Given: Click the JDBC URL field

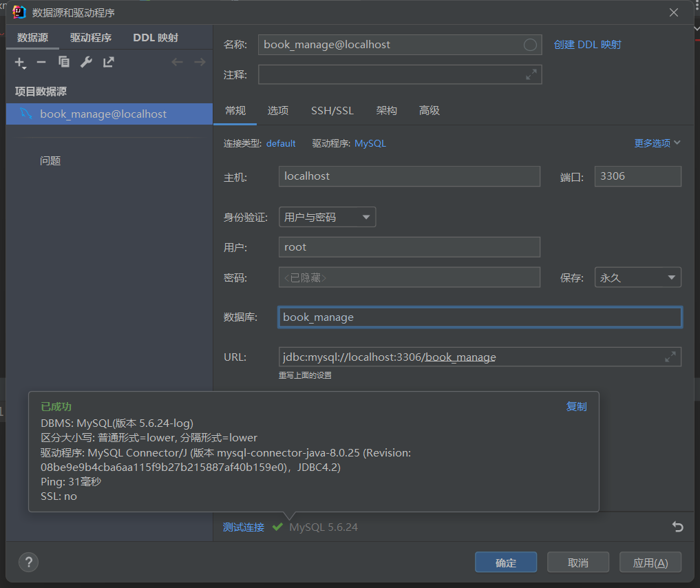Looking at the screenshot, I should (x=480, y=357).
